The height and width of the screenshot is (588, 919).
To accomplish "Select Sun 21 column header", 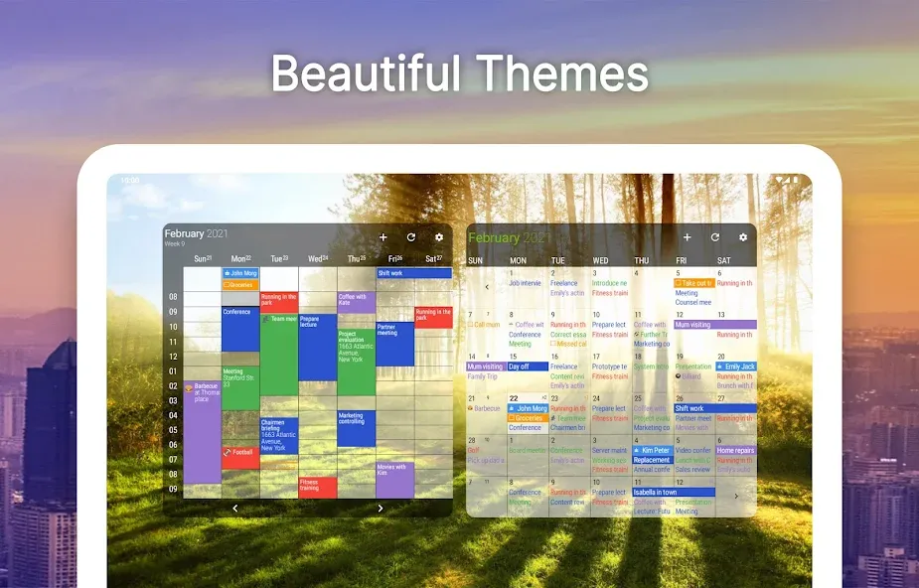I will coord(203,258).
